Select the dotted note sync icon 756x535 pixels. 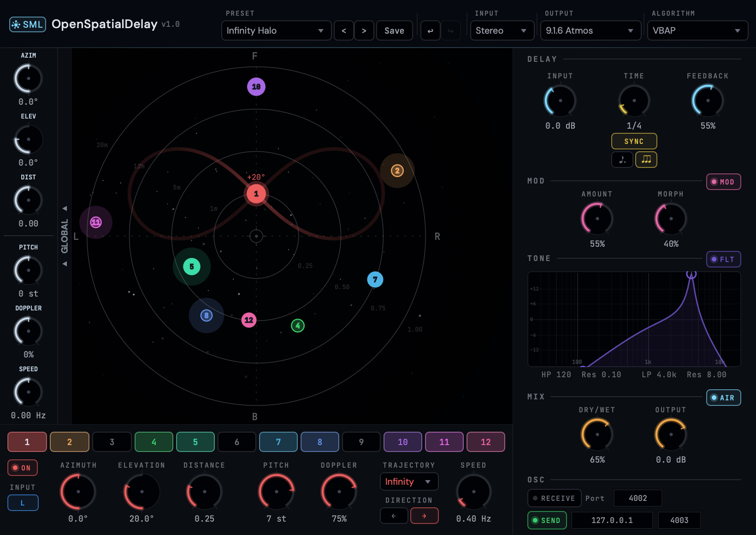[622, 160]
